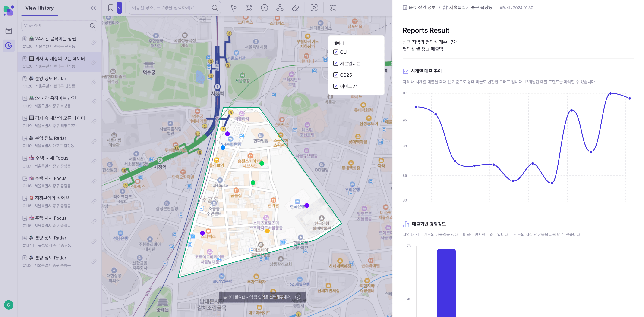
Task: Copy link for 격자 속 세상 01.20 entry
Action: tap(94, 62)
